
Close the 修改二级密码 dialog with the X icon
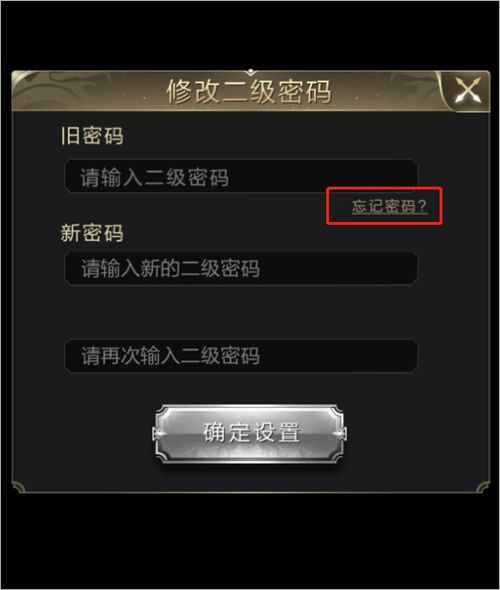(468, 90)
